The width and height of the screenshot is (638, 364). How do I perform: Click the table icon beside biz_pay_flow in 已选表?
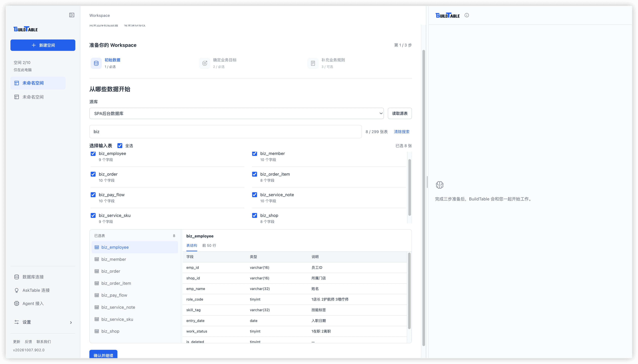pos(97,295)
